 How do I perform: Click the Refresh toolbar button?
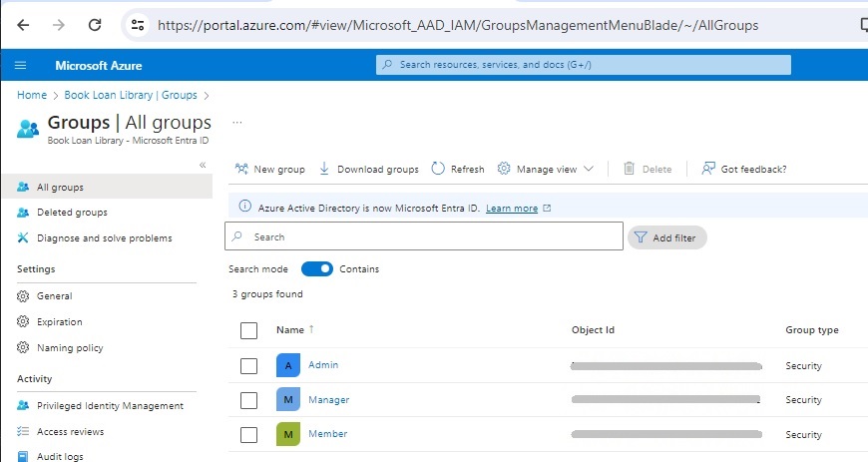click(x=458, y=169)
